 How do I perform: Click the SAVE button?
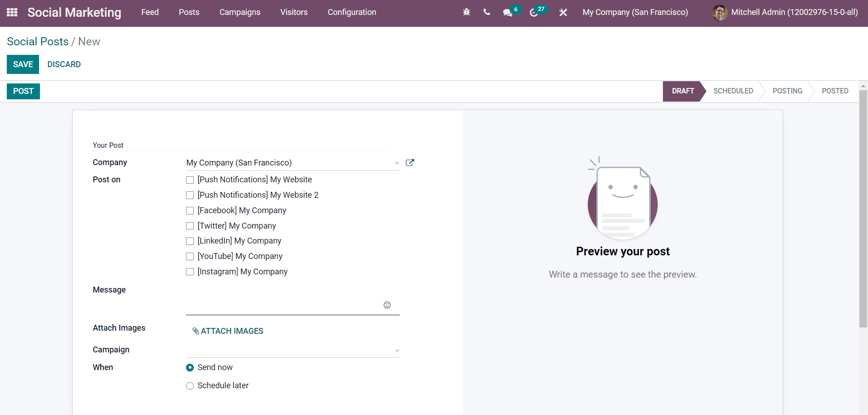click(x=23, y=64)
